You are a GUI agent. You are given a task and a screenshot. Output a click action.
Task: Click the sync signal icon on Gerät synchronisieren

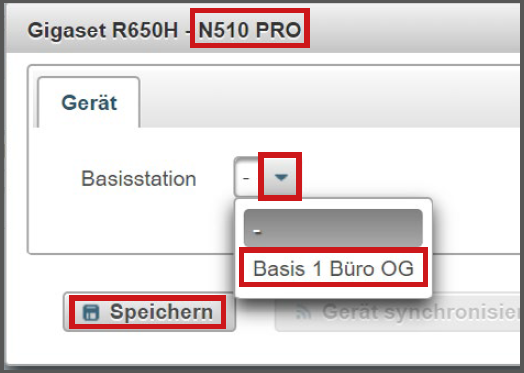(303, 313)
